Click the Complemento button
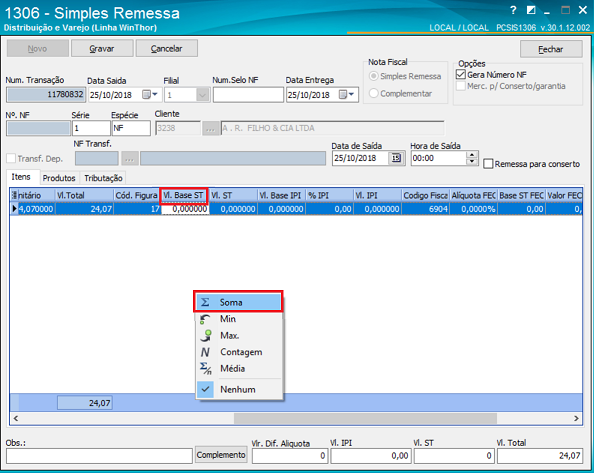 coord(221,454)
